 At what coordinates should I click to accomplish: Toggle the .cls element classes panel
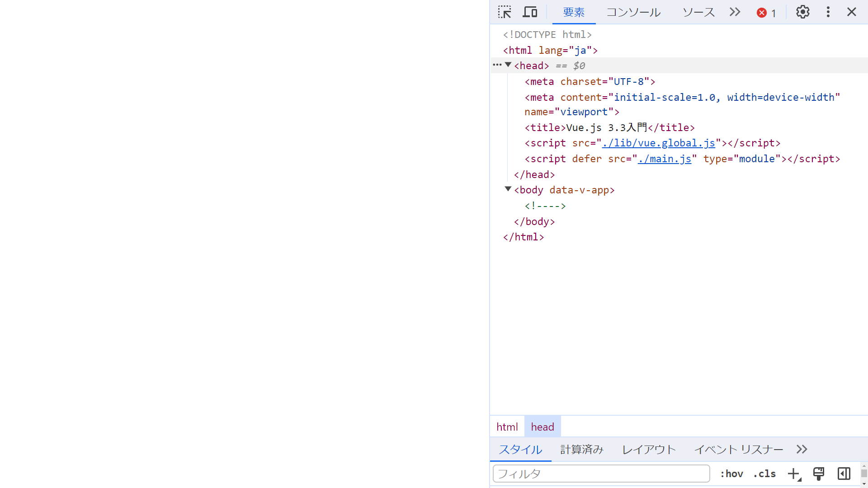[x=764, y=474]
